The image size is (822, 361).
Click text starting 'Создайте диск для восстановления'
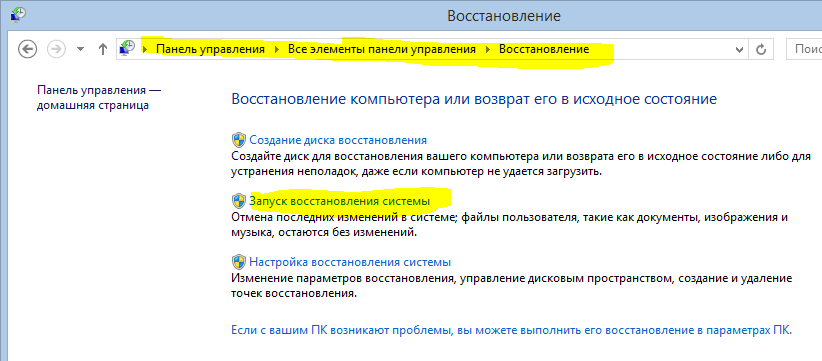coord(521,164)
